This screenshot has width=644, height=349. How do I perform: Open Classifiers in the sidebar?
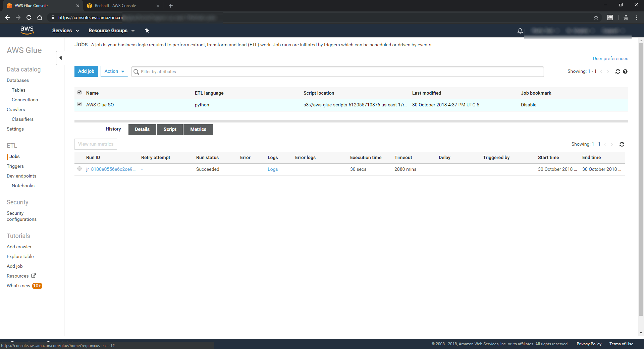pyautogui.click(x=22, y=119)
